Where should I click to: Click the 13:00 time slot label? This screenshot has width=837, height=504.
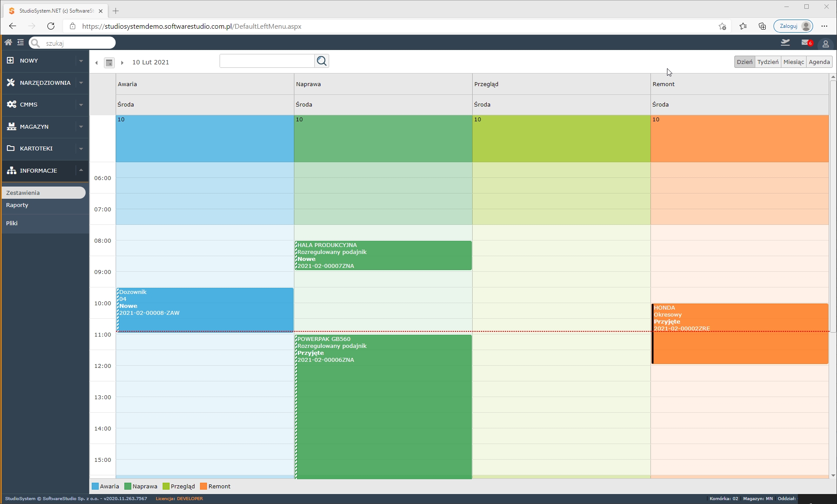[x=103, y=397]
